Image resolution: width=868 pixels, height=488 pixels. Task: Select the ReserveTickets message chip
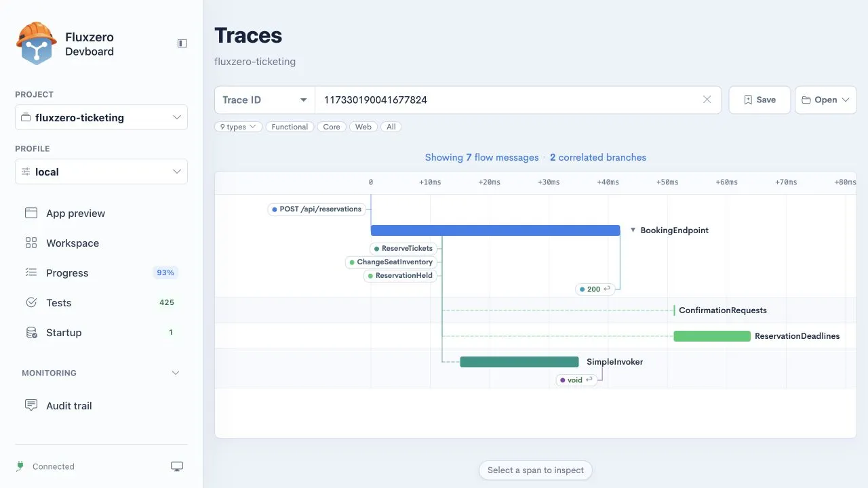(x=403, y=249)
